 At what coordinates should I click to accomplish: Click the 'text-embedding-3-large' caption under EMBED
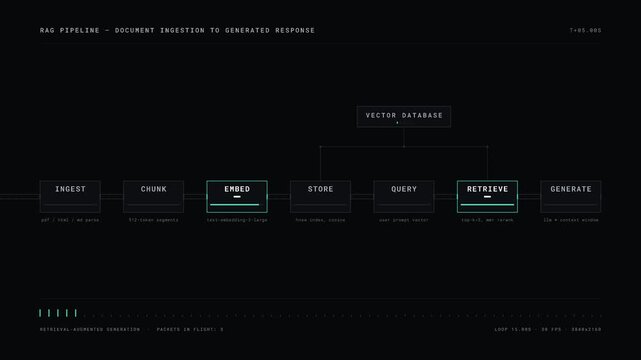(237, 220)
